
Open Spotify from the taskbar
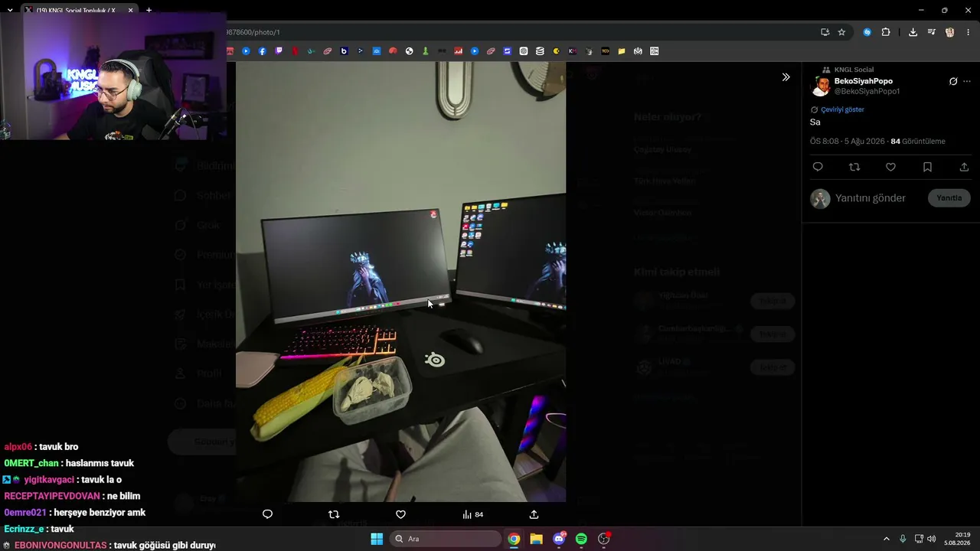click(581, 539)
